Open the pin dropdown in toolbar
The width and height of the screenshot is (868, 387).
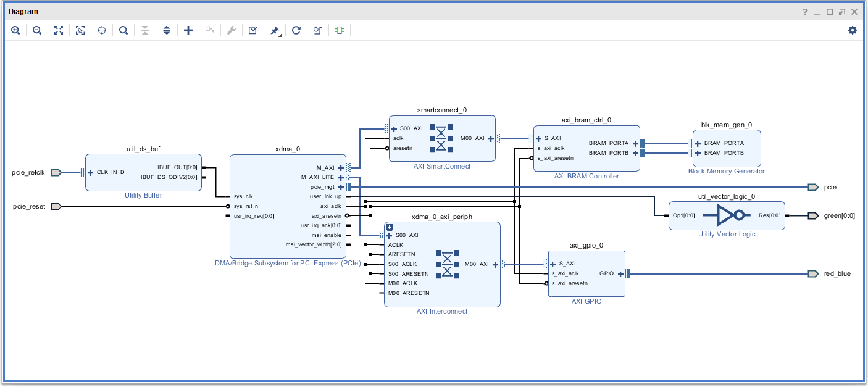pos(275,30)
